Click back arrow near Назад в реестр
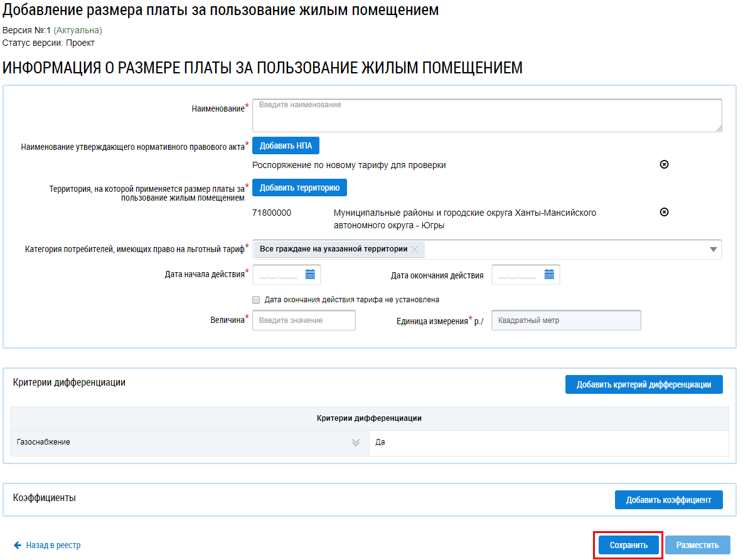This screenshot has height=560, width=743. click(x=18, y=545)
